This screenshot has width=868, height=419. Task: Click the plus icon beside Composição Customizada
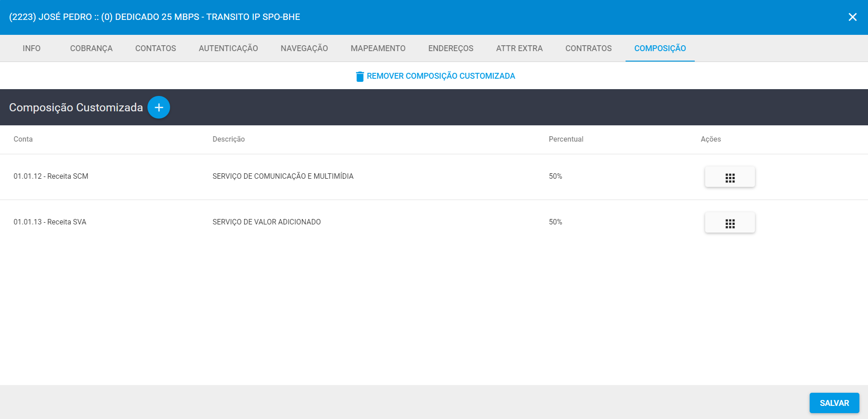click(159, 107)
